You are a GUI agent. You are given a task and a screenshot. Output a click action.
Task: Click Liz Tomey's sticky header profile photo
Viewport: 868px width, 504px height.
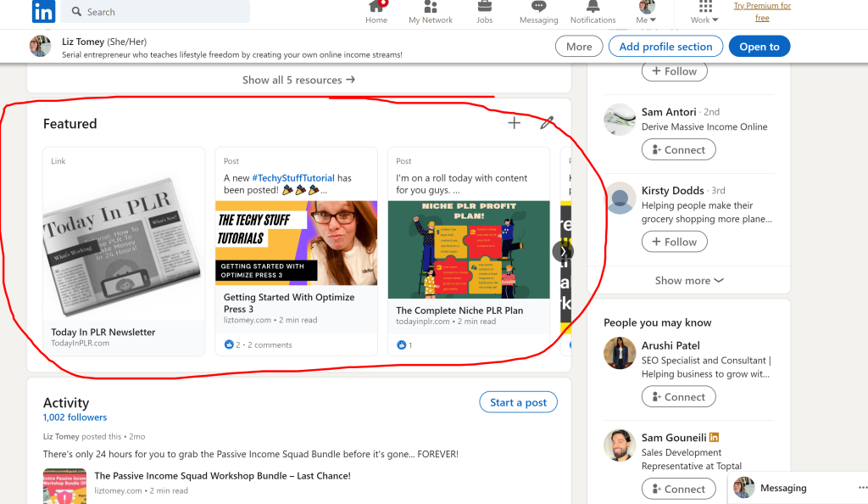40,46
